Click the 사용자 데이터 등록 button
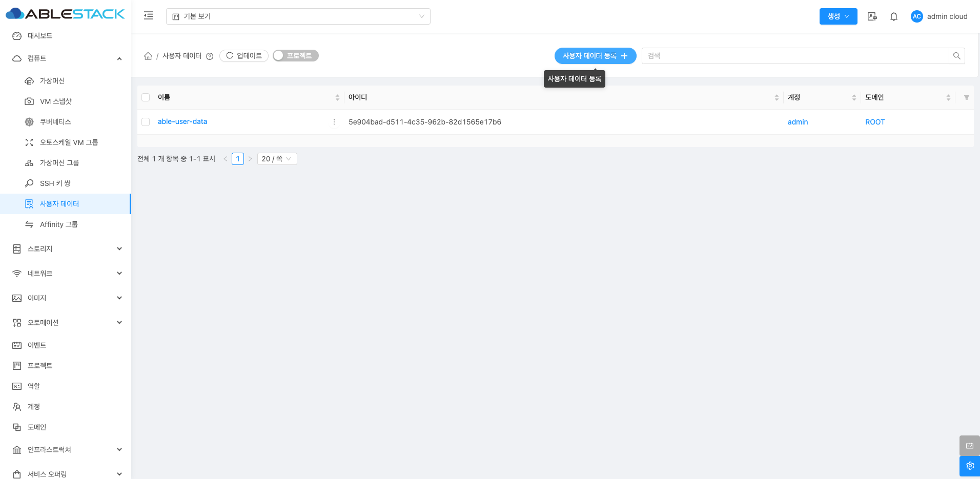The height and width of the screenshot is (479, 980). click(595, 56)
